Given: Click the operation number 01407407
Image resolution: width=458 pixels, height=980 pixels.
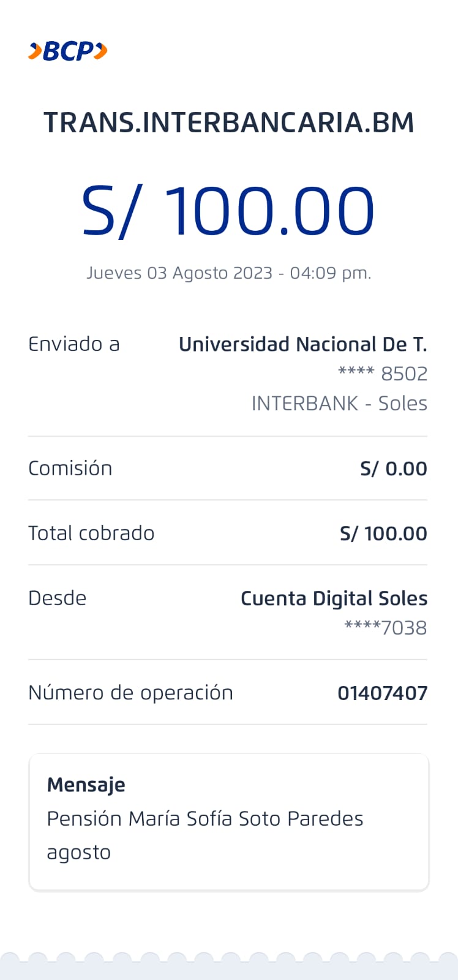Looking at the screenshot, I should [x=382, y=693].
